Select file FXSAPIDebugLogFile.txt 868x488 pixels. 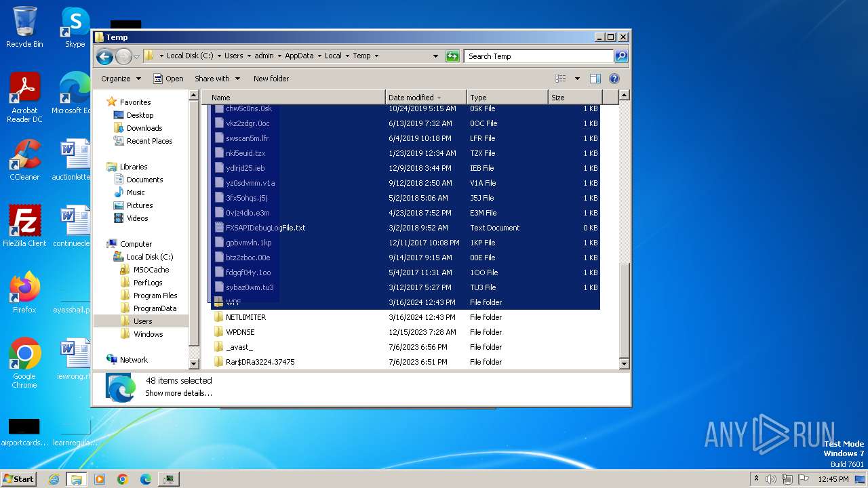click(265, 228)
